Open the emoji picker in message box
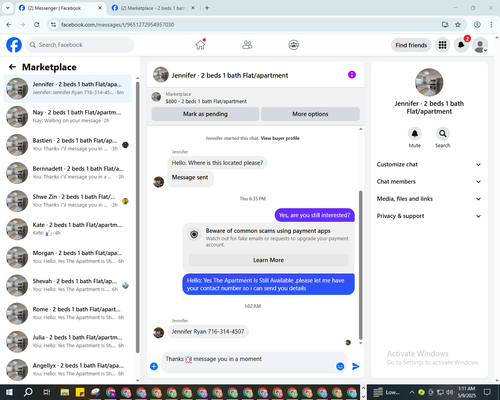 [340, 366]
